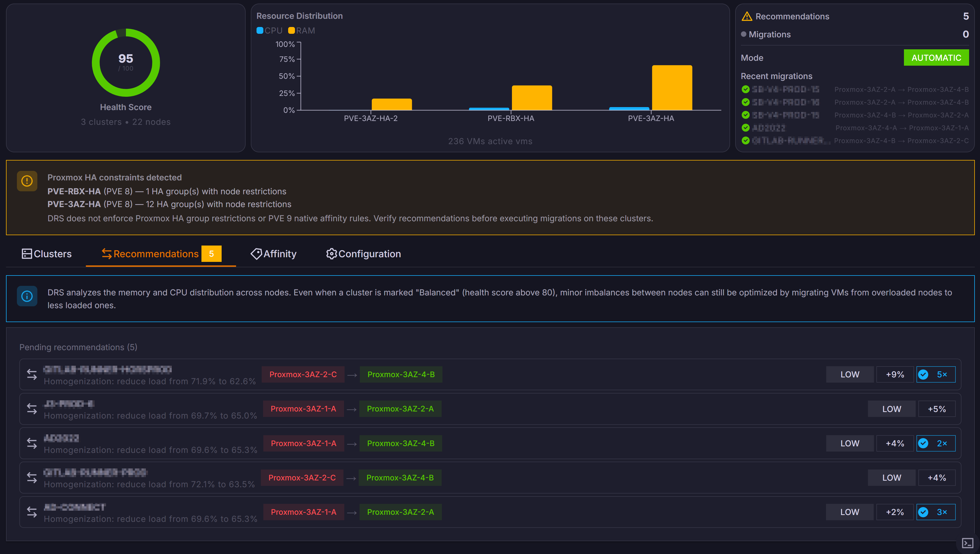Switch to the Recommendations tab
This screenshot has height=554, width=980.
click(156, 254)
